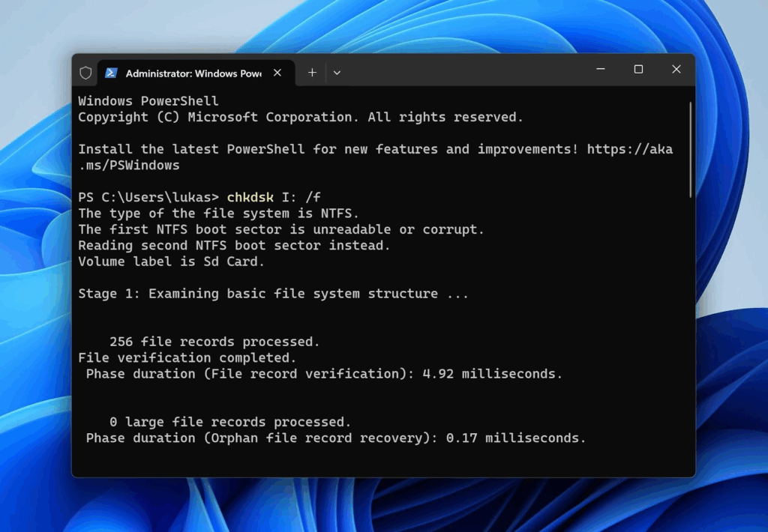The image size is (768, 532).
Task: Maximize the terminal window
Action: [638, 70]
